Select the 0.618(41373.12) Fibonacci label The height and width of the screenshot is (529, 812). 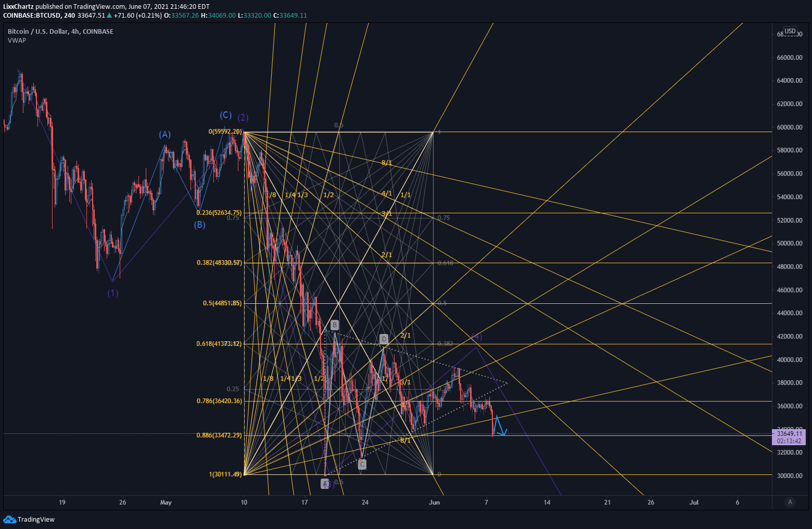(219, 343)
